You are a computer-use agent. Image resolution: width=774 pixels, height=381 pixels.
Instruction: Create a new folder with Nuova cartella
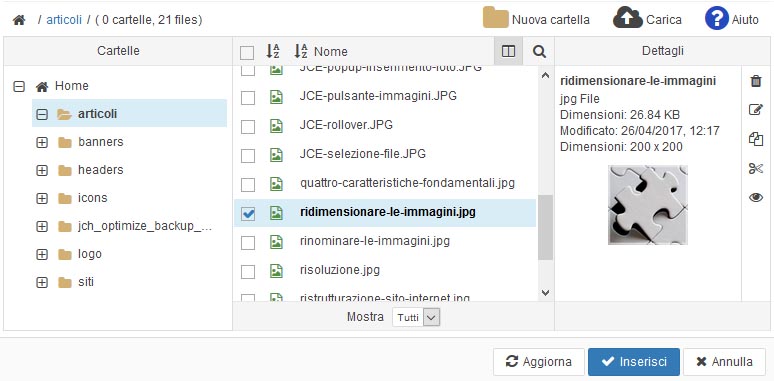pos(536,19)
